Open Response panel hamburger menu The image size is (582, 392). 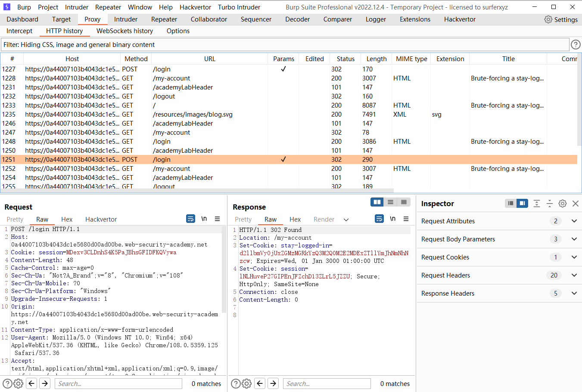coord(406,219)
